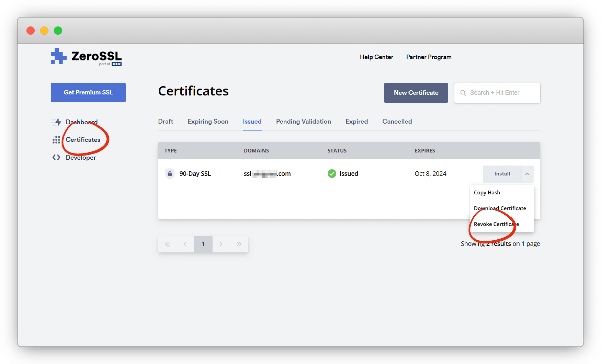
Task: Click the lock shield icon for 90-Day SSL
Action: [x=170, y=174]
